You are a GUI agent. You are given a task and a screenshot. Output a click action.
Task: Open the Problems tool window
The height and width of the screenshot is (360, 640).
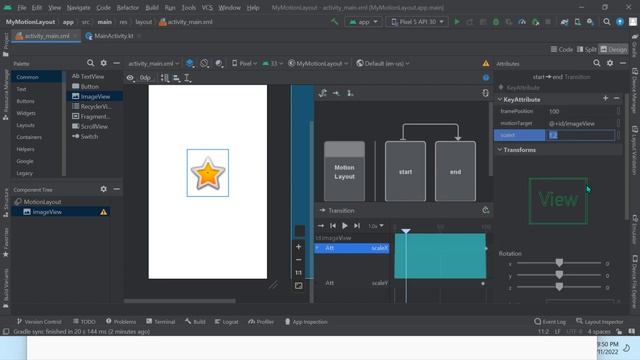[x=121, y=322]
